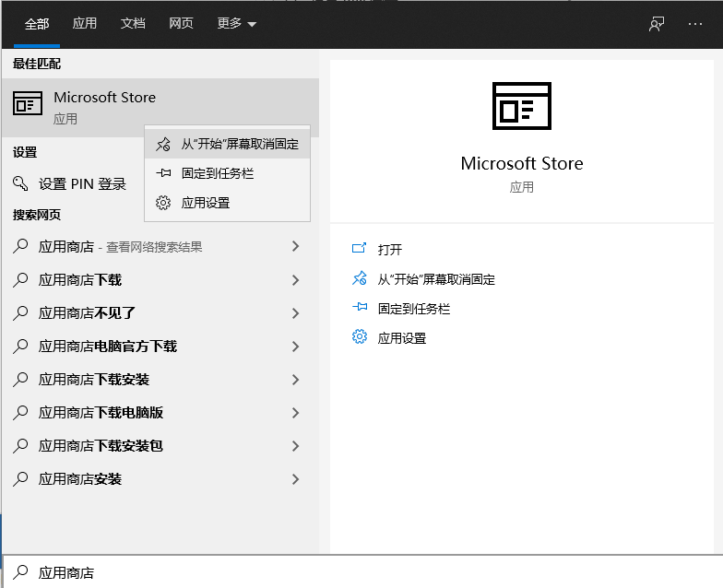
Task: Select the 应用商店下载安装包 web suggestion
Action: click(x=101, y=446)
